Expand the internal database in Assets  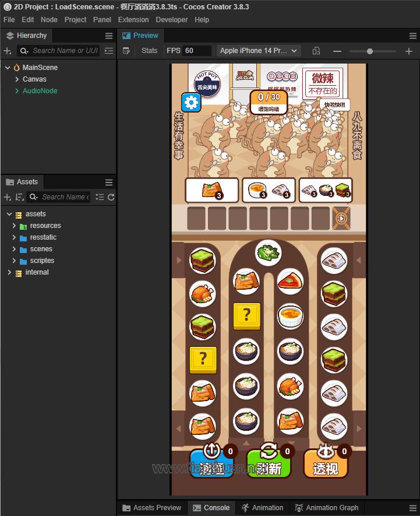pos(9,272)
